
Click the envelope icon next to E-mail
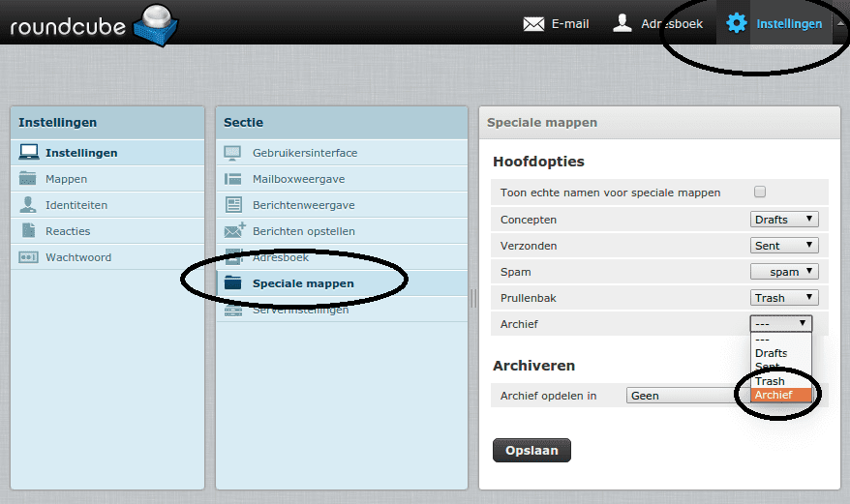533,23
